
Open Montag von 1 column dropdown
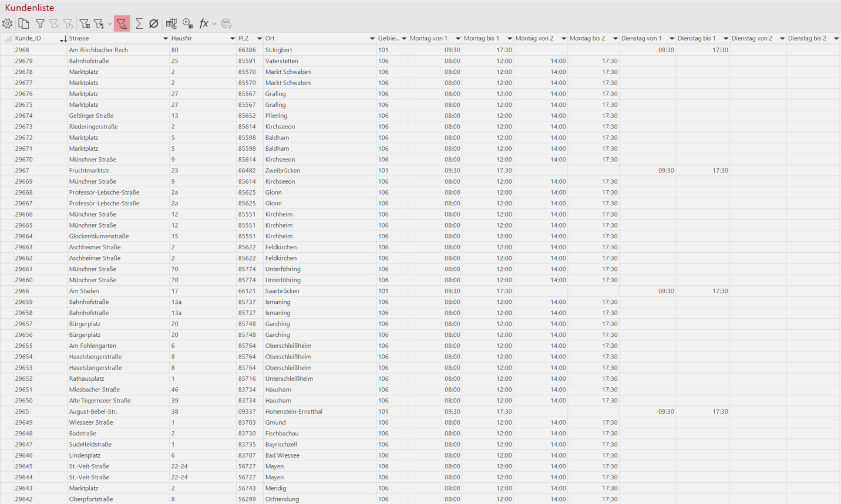[x=457, y=39]
